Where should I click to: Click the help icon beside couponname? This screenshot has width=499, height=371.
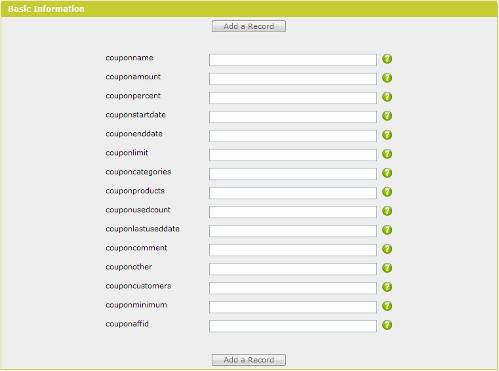(387, 59)
